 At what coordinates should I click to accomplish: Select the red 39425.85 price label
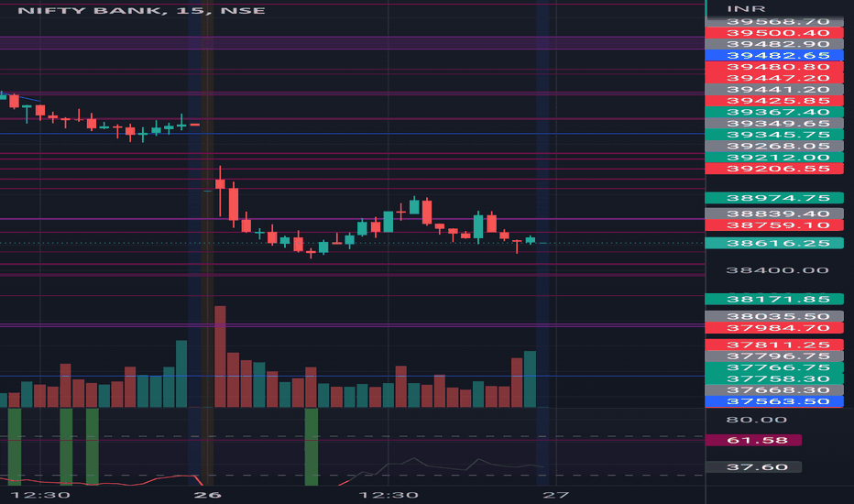click(x=774, y=101)
